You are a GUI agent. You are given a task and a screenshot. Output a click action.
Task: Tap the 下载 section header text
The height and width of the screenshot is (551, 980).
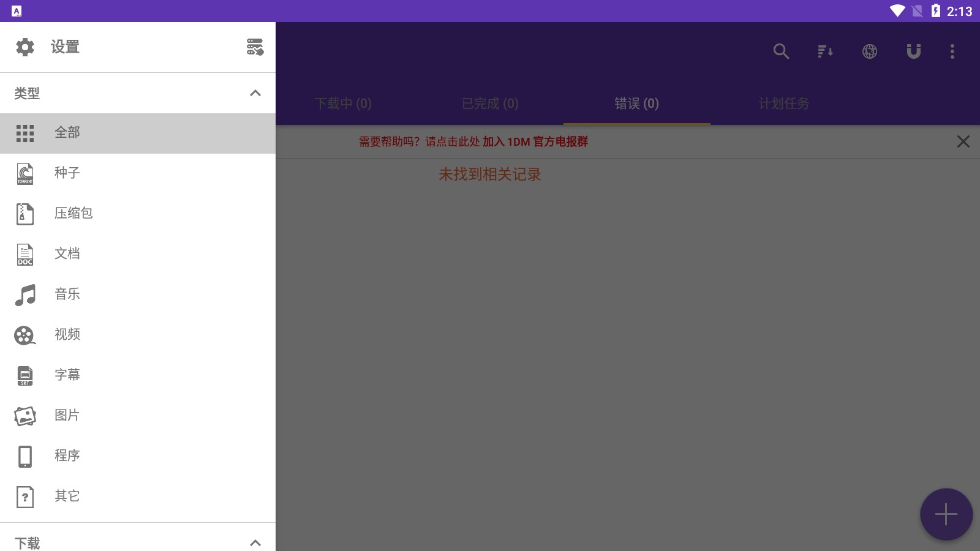27,544
